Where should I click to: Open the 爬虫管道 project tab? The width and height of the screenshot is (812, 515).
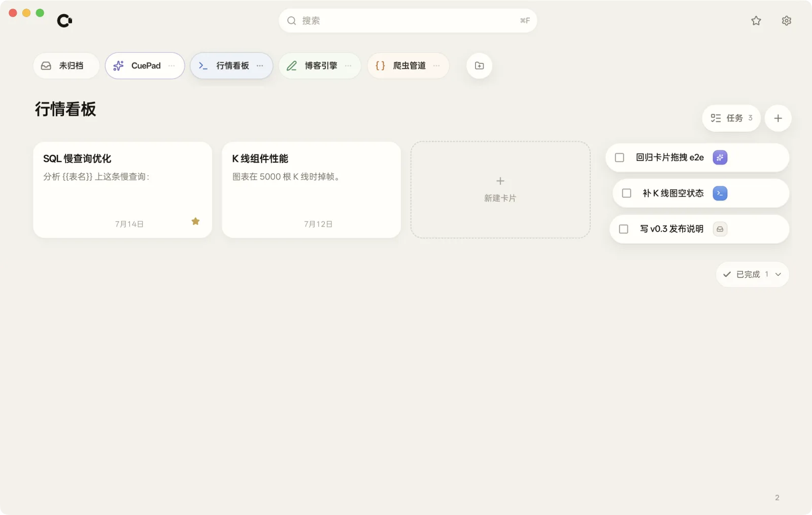[408, 66]
